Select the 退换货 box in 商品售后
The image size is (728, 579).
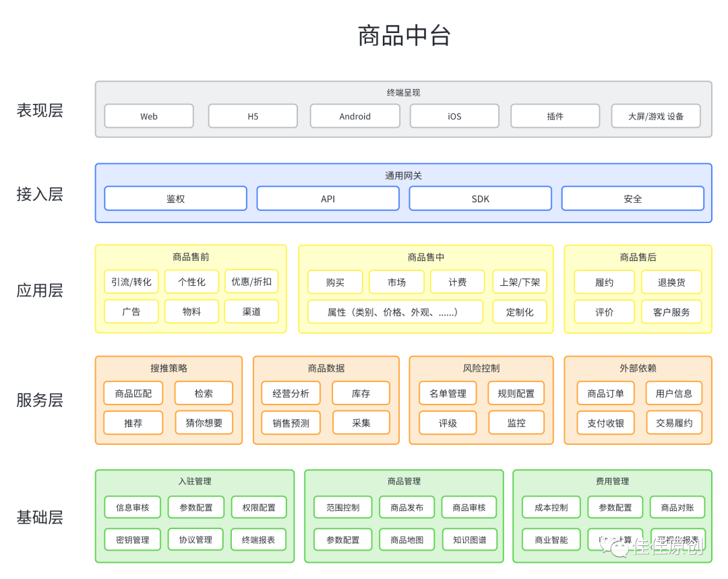pos(671,282)
